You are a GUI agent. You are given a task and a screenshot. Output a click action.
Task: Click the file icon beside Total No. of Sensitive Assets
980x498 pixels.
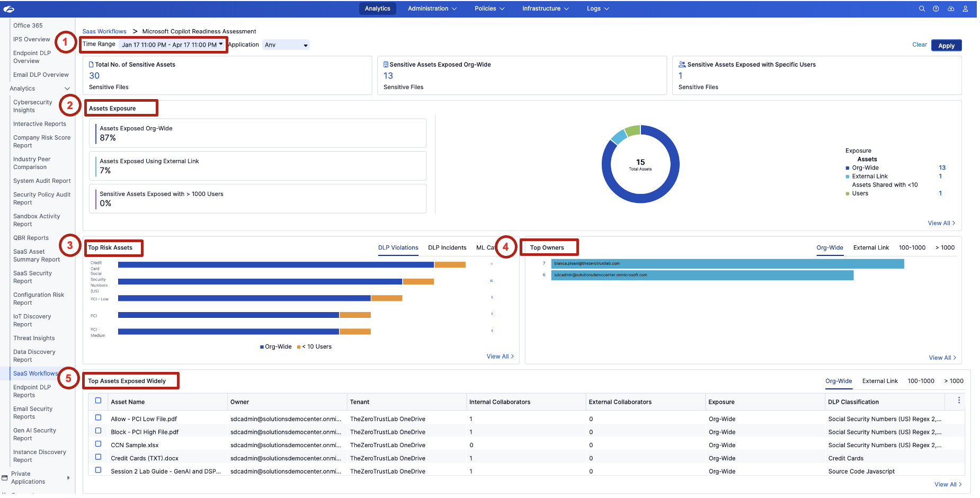91,65
